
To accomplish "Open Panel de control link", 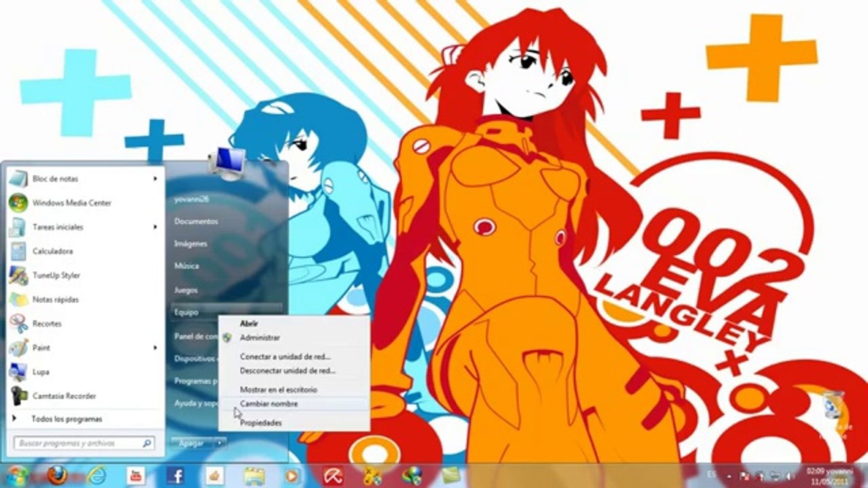I will coord(195,336).
